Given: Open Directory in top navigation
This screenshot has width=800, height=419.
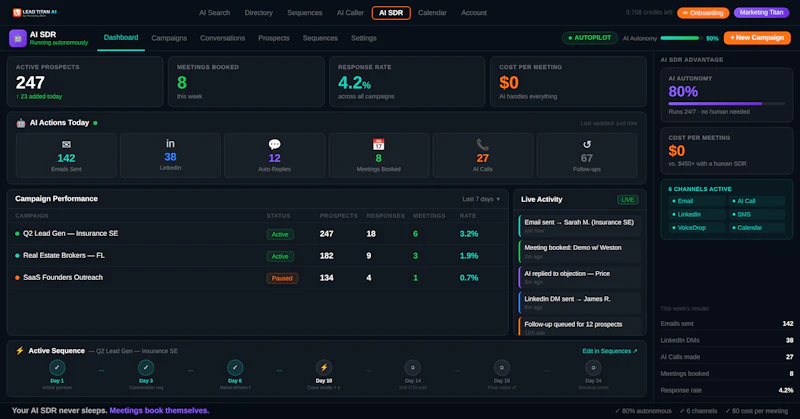Looking at the screenshot, I should (x=258, y=13).
